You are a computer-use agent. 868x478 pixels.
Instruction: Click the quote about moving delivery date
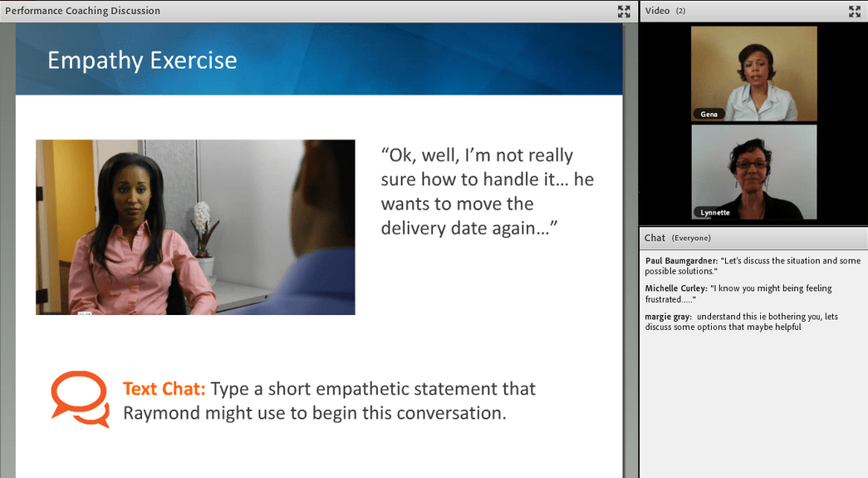tap(487, 192)
